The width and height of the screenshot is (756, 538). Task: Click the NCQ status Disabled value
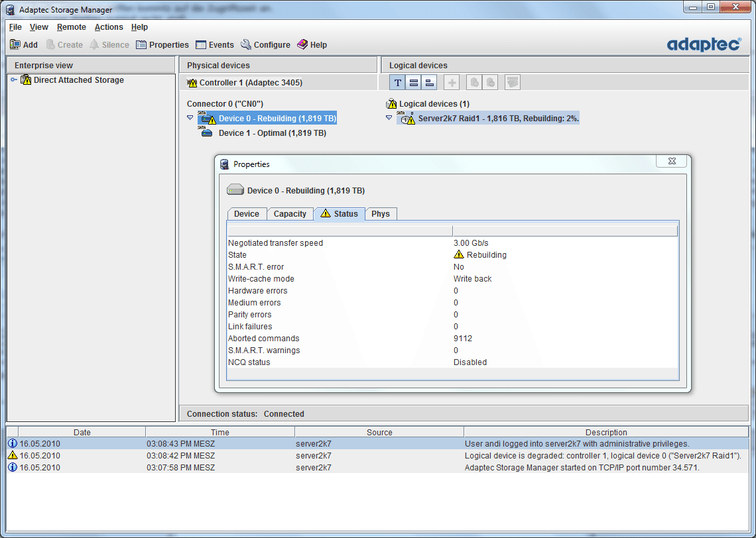(x=470, y=362)
